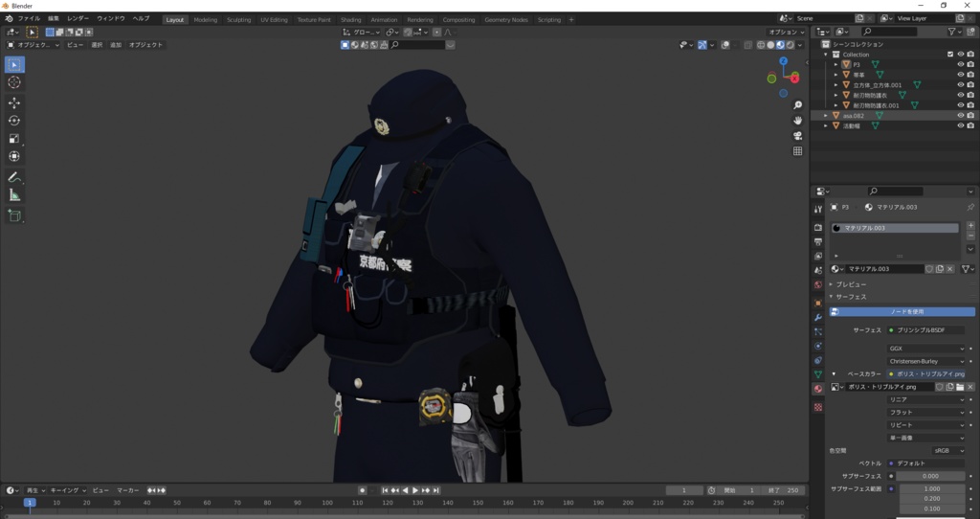The width and height of the screenshot is (980, 519).
Task: Switch to Material Preview viewport shading
Action: 781,45
